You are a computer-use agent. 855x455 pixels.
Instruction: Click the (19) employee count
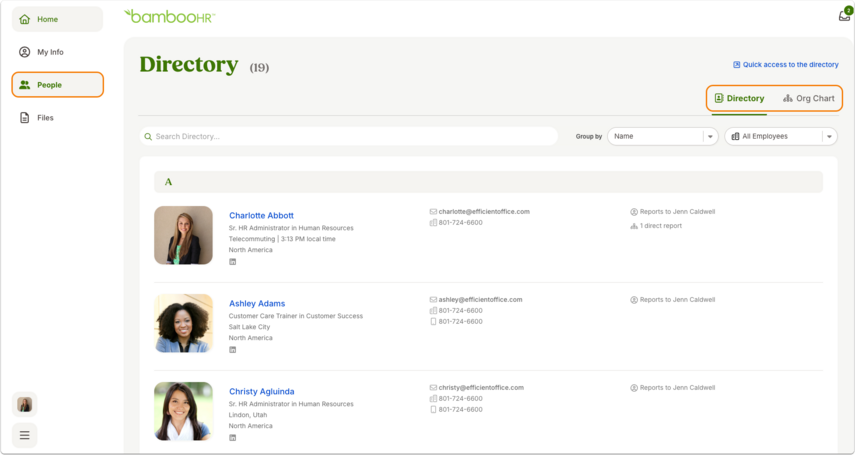point(259,68)
